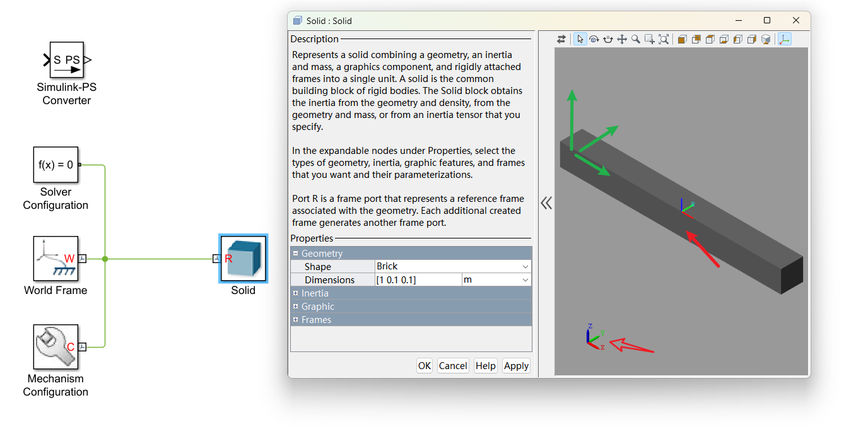Open Help for the Solid block
This screenshot has width=868, height=441.
[x=486, y=366]
